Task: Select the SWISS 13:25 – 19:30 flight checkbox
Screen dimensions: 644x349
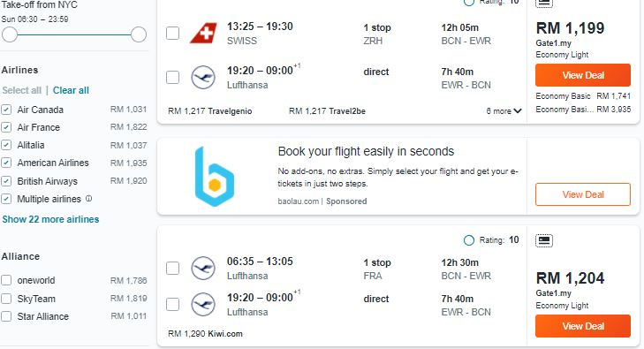Action: point(172,34)
